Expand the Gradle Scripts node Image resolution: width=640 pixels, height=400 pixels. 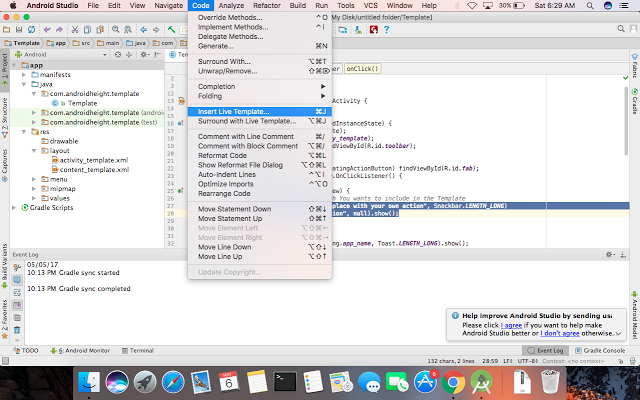pyautogui.click(x=15, y=208)
